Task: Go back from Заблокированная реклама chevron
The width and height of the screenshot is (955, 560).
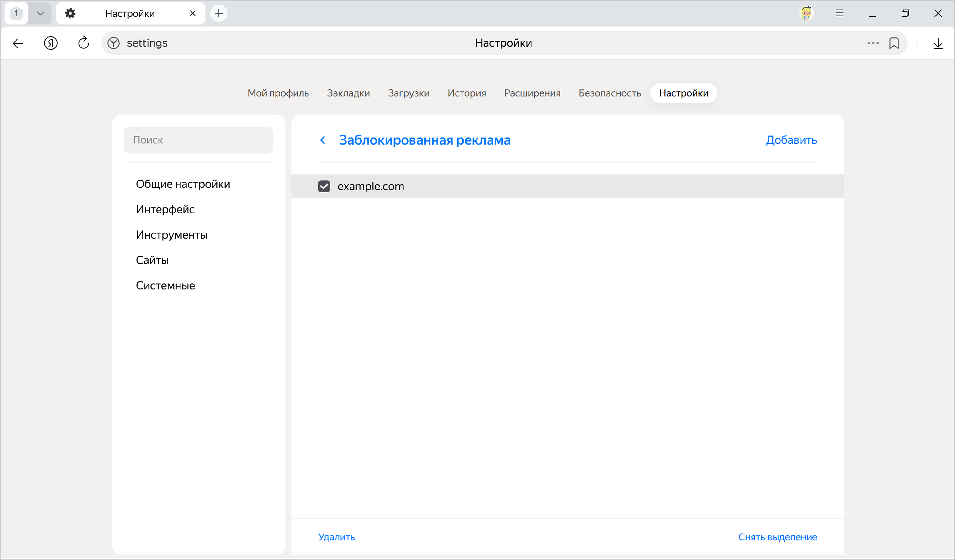Action: pyautogui.click(x=323, y=140)
